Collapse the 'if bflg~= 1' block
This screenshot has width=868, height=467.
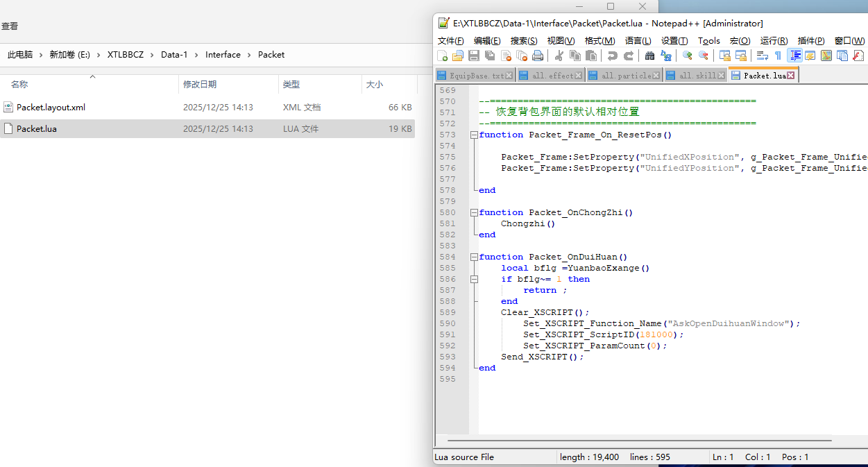point(474,279)
